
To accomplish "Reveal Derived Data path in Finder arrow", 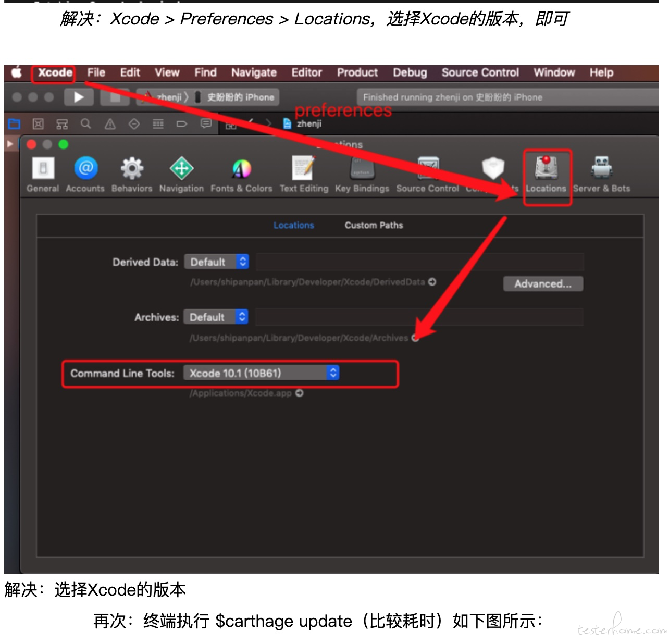I will [432, 282].
